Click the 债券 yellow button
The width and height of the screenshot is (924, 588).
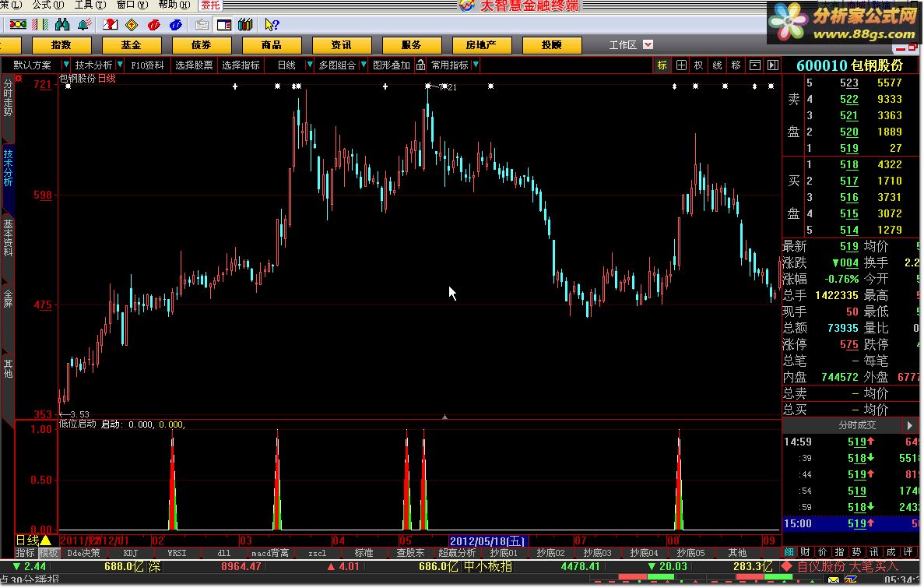coord(202,45)
